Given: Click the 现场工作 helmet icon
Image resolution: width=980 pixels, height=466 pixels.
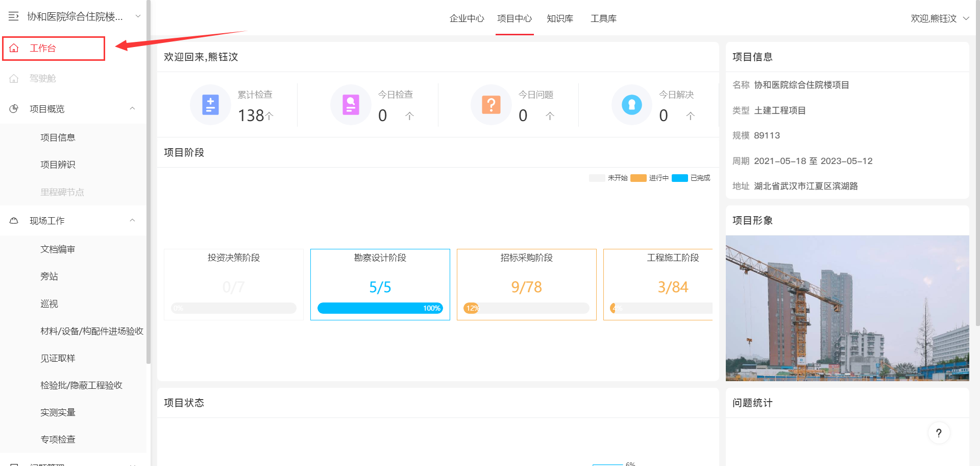Looking at the screenshot, I should (14, 221).
